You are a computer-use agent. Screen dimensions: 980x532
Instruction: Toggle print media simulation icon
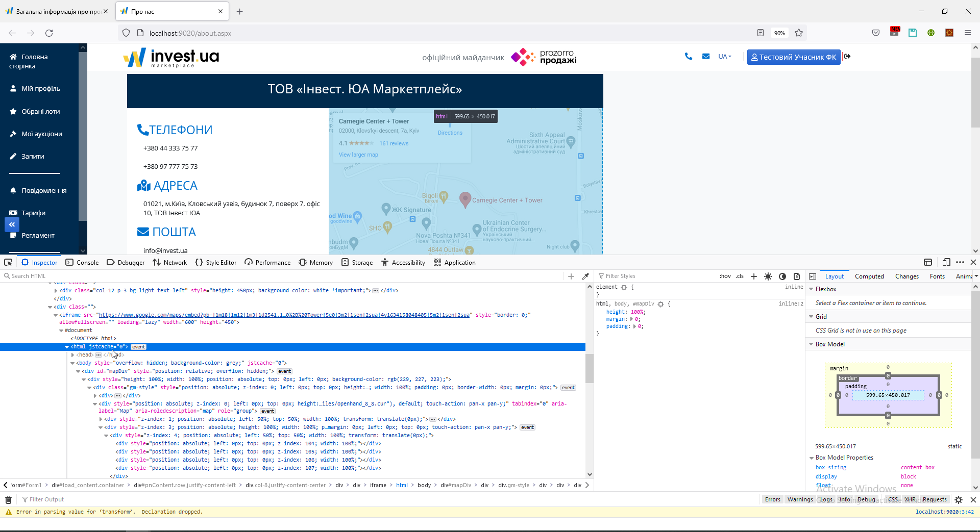(x=797, y=276)
